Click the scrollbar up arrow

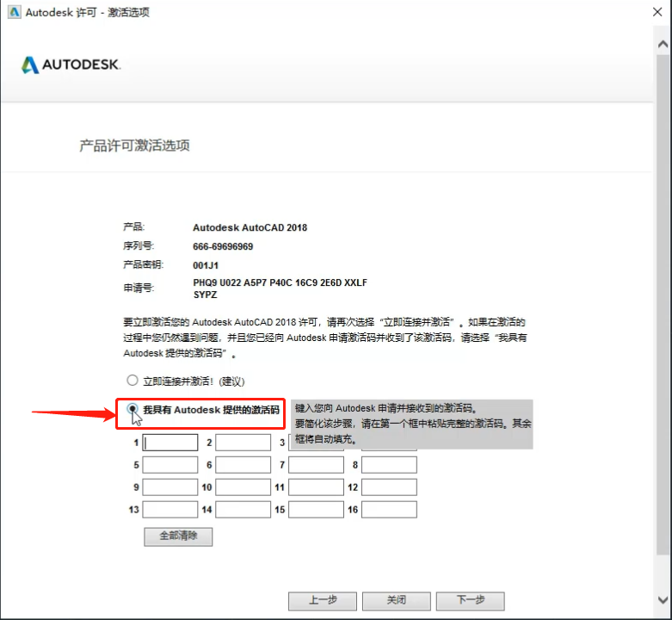pyautogui.click(x=663, y=44)
